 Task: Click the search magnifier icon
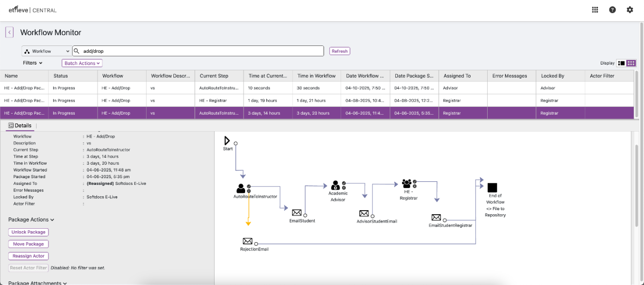[77, 51]
